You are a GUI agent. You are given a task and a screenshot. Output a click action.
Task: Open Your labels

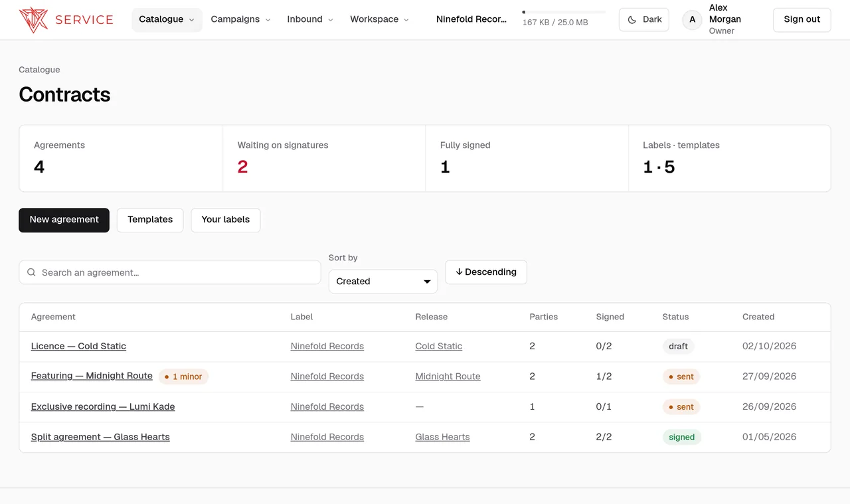(226, 220)
